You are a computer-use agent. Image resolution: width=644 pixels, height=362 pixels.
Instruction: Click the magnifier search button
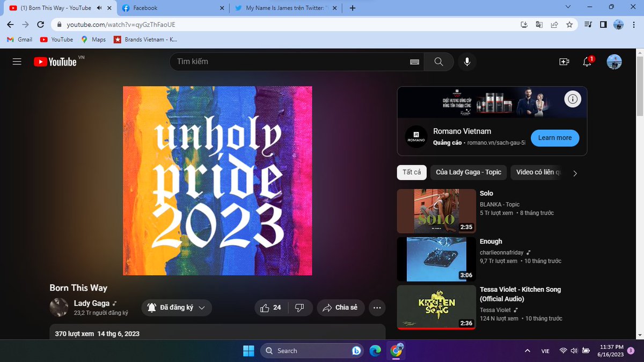coord(439,62)
